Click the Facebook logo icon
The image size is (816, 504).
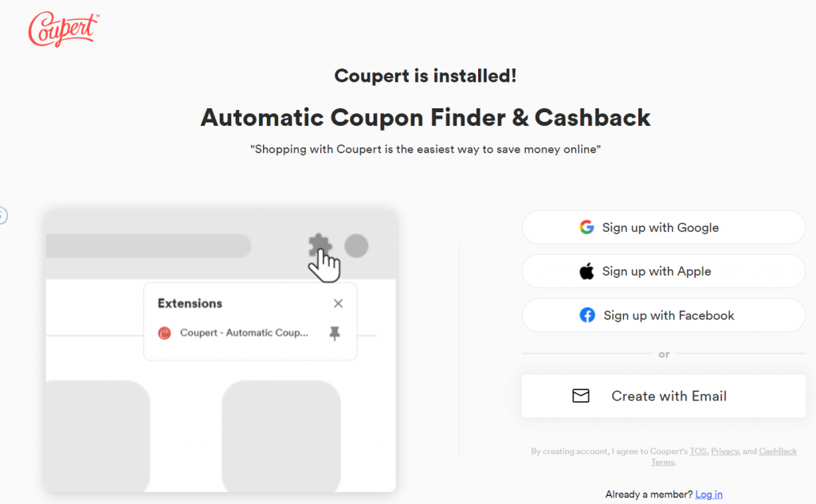click(x=587, y=315)
